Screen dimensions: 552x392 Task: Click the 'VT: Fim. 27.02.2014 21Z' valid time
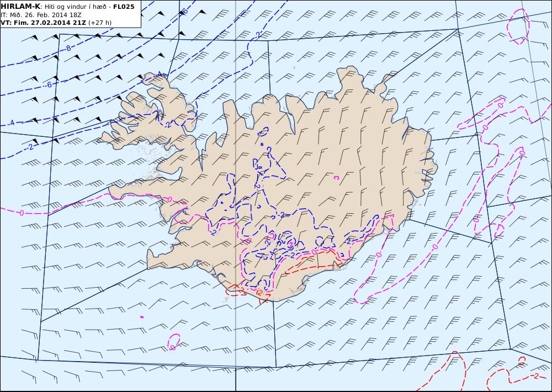(44, 23)
